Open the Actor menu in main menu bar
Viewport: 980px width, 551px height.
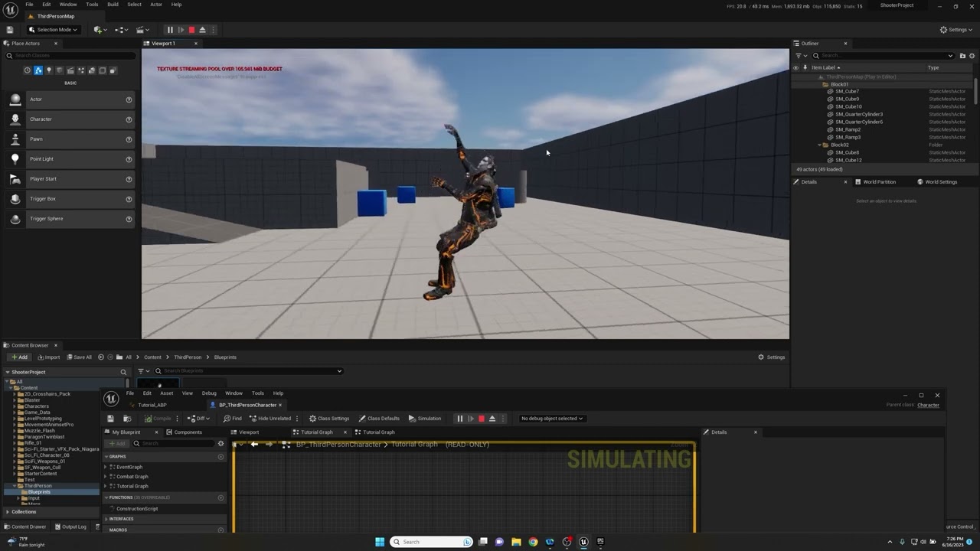(156, 5)
